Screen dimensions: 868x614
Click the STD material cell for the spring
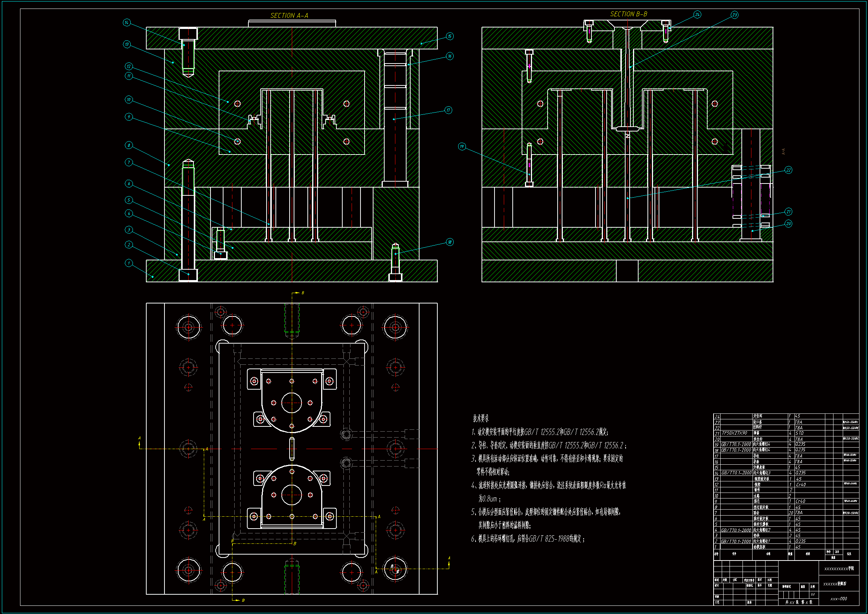799,433
